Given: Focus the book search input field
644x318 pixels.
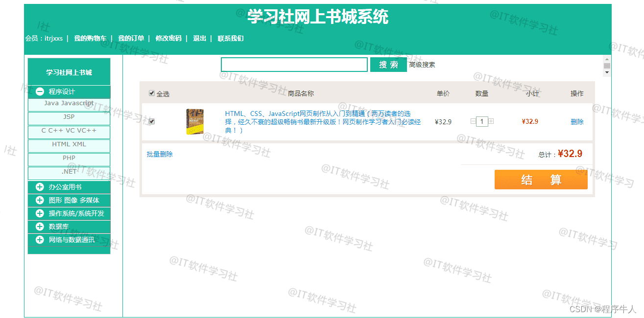Looking at the screenshot, I should point(294,65).
